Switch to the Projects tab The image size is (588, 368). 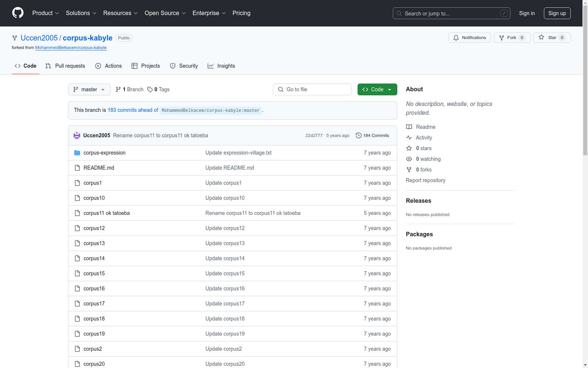146,66
